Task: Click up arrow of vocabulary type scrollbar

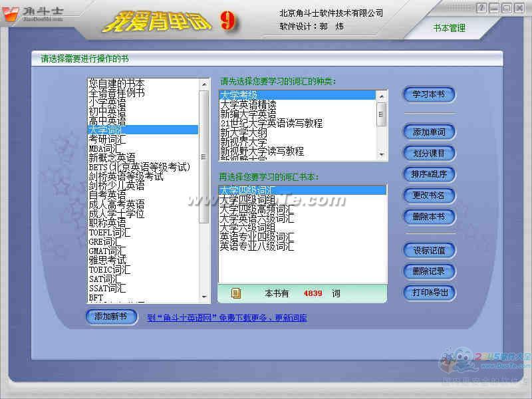Action: tap(381, 96)
